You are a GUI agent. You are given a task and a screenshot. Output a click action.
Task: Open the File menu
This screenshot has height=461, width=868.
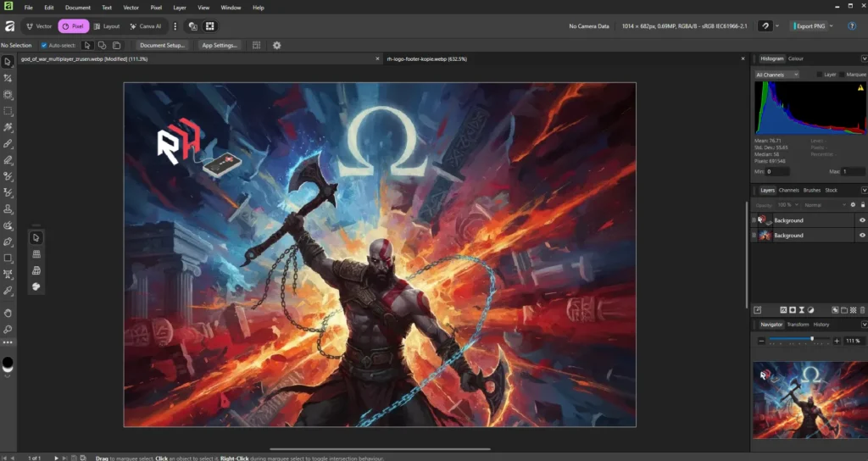28,8
